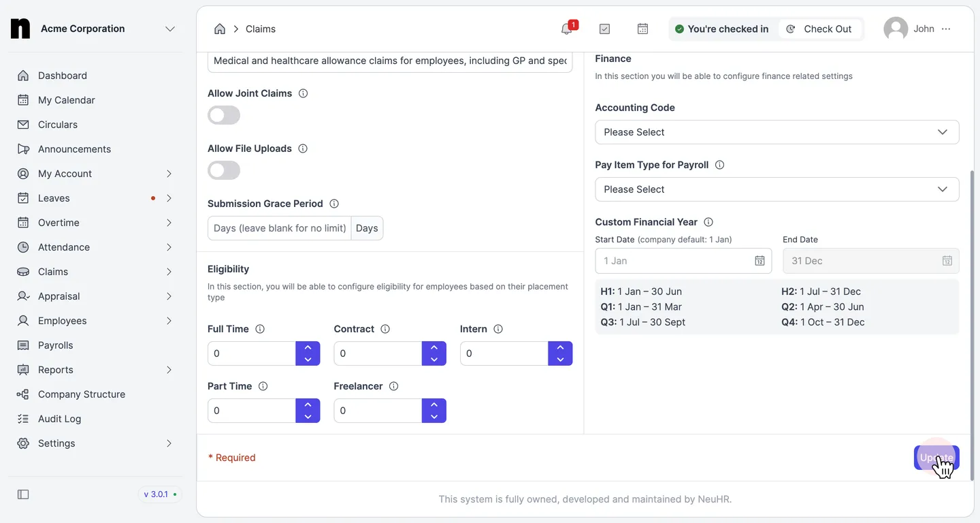
Task: Click the claim description text field
Action: [x=390, y=61]
